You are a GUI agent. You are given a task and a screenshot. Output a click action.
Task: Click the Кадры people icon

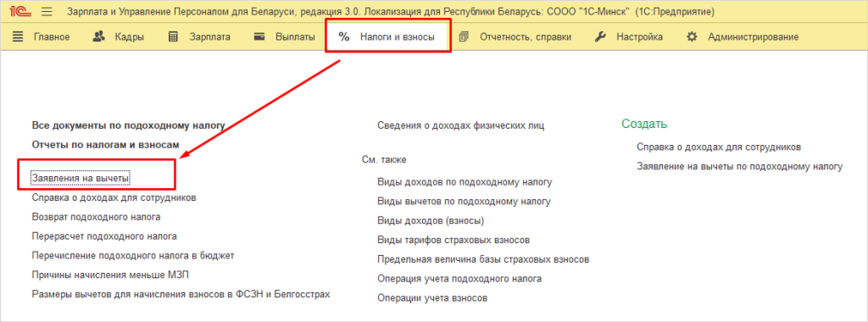(99, 37)
